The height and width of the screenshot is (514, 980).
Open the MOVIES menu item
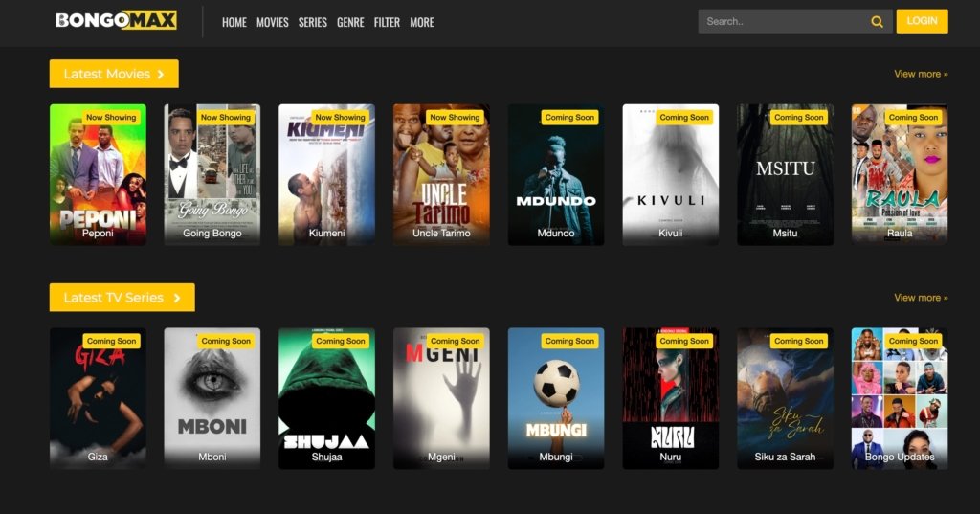(x=273, y=23)
